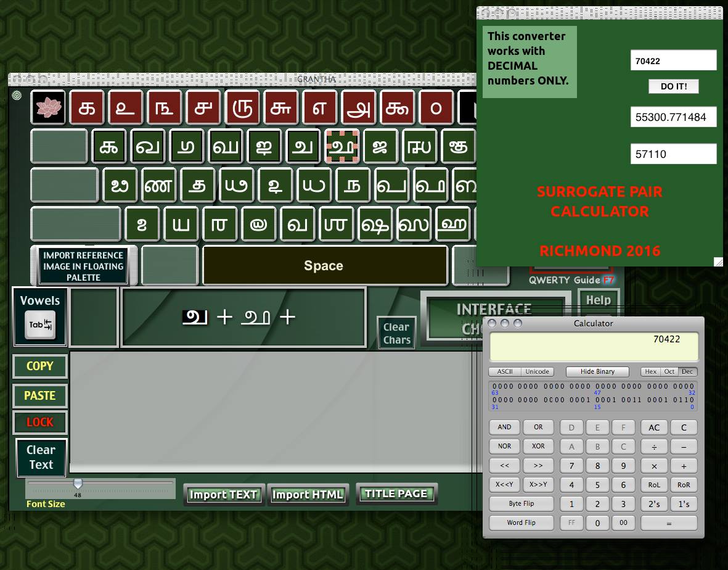Tap the green ஷ key
This screenshot has height=570, width=728.
[375, 224]
